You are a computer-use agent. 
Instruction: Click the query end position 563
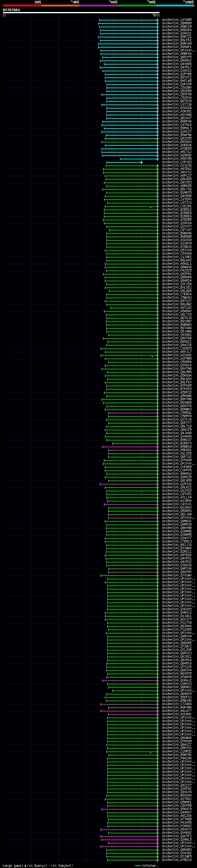pyautogui.click(x=155, y=15)
